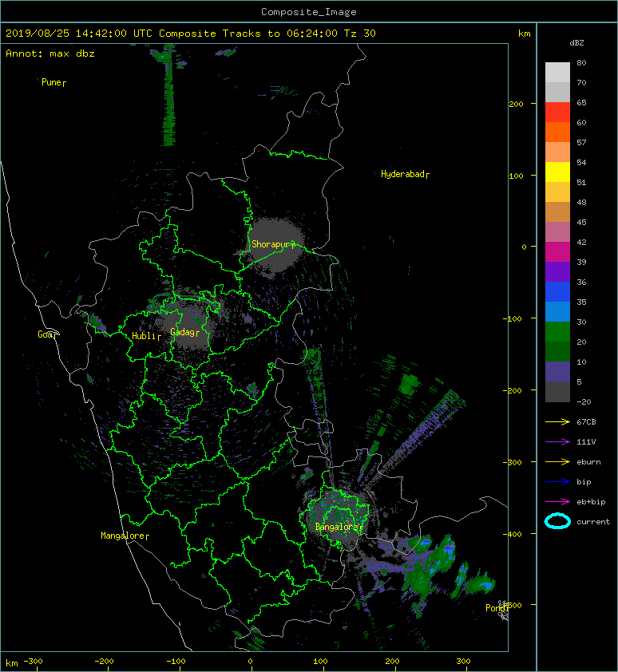
Task: Click the Composite_Image title text
Action: (309, 12)
